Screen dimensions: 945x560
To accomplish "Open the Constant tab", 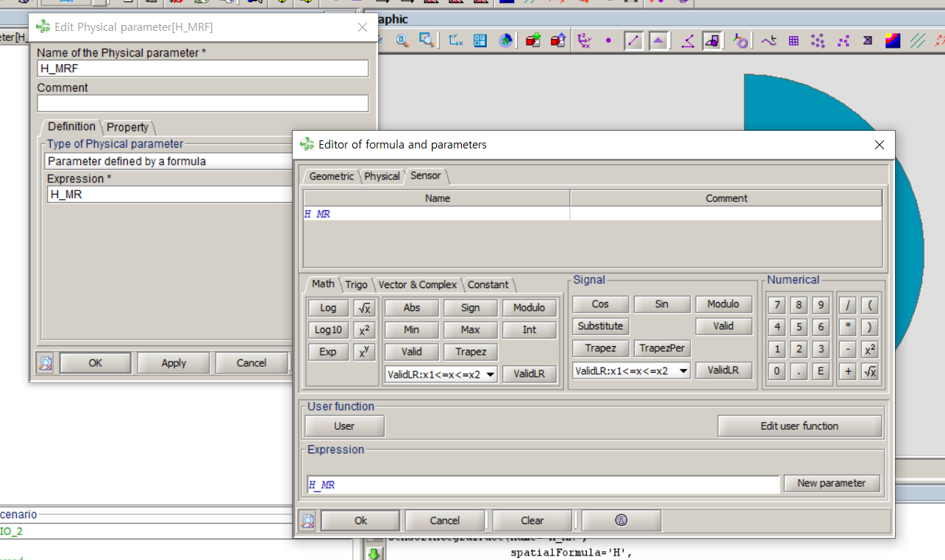I will tap(488, 284).
